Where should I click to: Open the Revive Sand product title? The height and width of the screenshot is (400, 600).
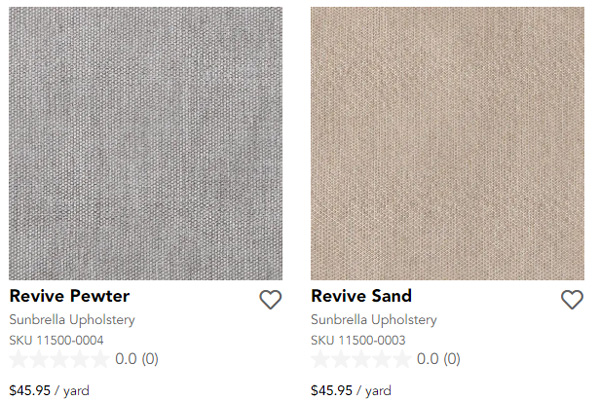[361, 296]
